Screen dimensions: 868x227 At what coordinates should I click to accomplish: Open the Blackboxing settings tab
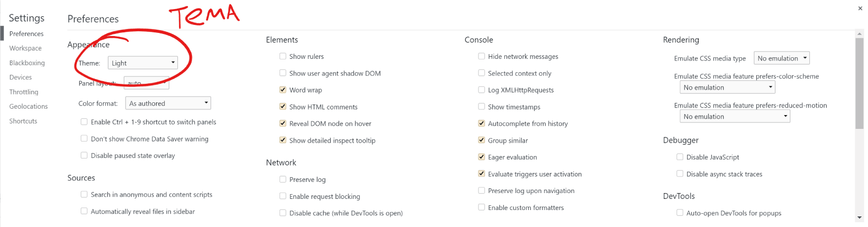point(27,63)
